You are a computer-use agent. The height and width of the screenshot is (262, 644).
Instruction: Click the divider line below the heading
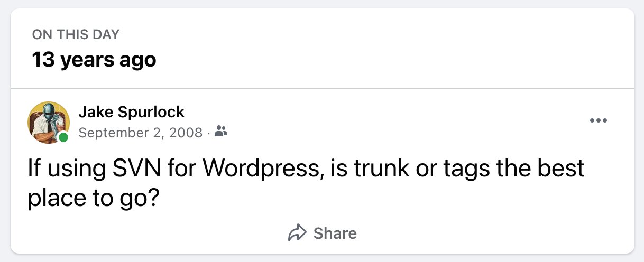[x=322, y=88]
